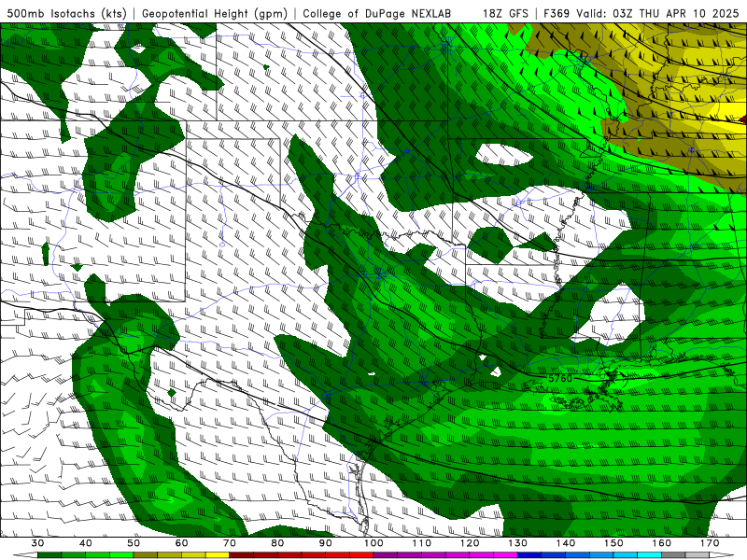
Task: Click the "500mb Isotachs (kts)" title text
Action: (x=67, y=13)
